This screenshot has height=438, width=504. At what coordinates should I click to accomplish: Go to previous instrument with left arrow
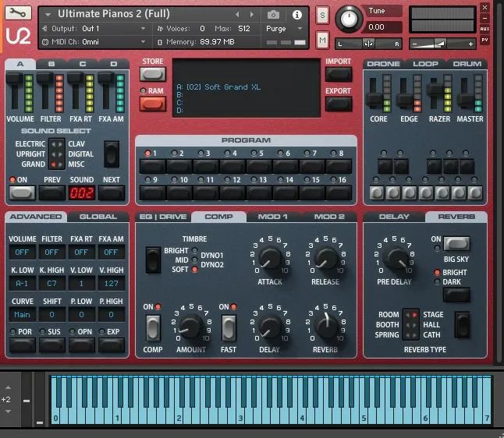coord(237,15)
